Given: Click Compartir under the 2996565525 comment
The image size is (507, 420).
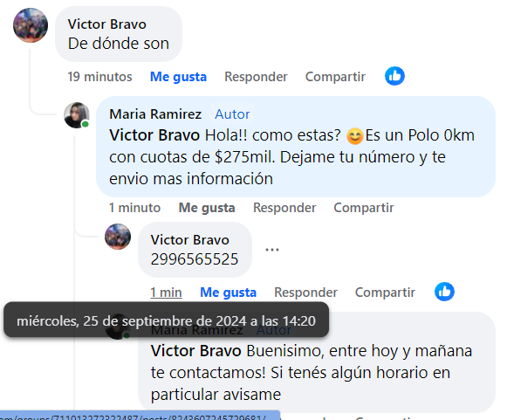Looking at the screenshot, I should coord(385,293).
